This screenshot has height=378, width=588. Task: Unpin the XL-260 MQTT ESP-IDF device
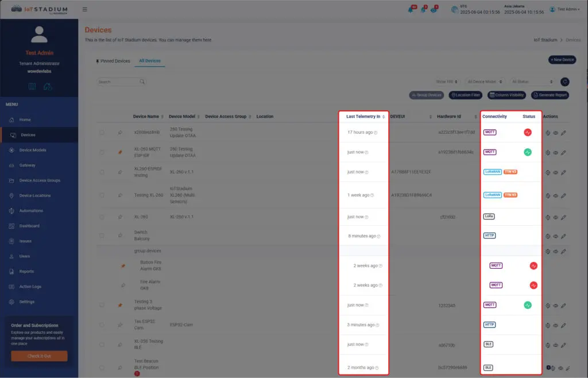(120, 152)
